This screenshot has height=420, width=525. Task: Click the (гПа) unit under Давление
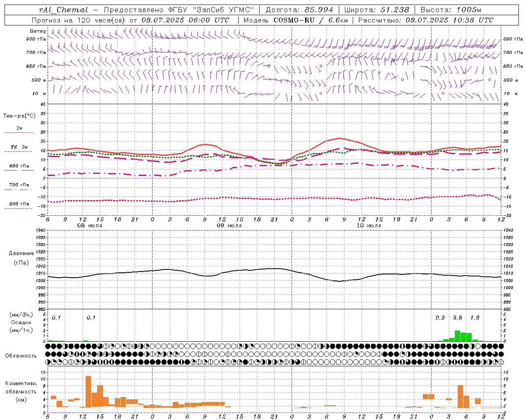click(21, 263)
